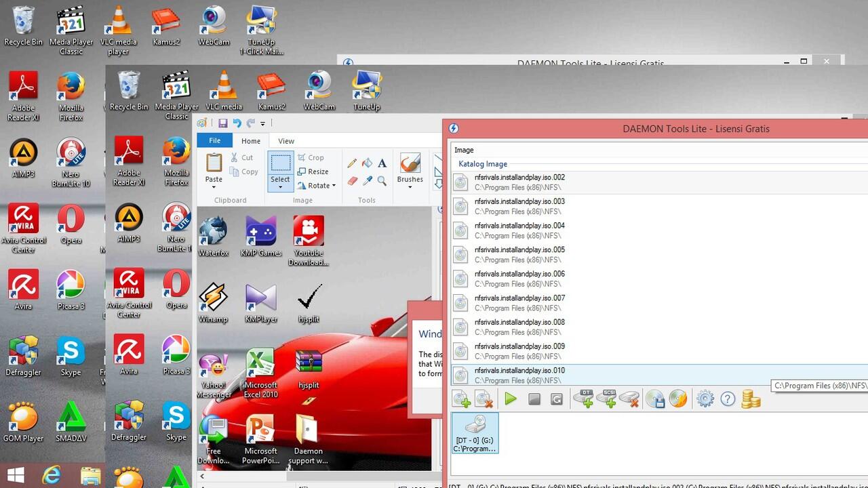Click Daemon support folder icon in canvas
Screen dimensions: 868x488
(309, 439)
